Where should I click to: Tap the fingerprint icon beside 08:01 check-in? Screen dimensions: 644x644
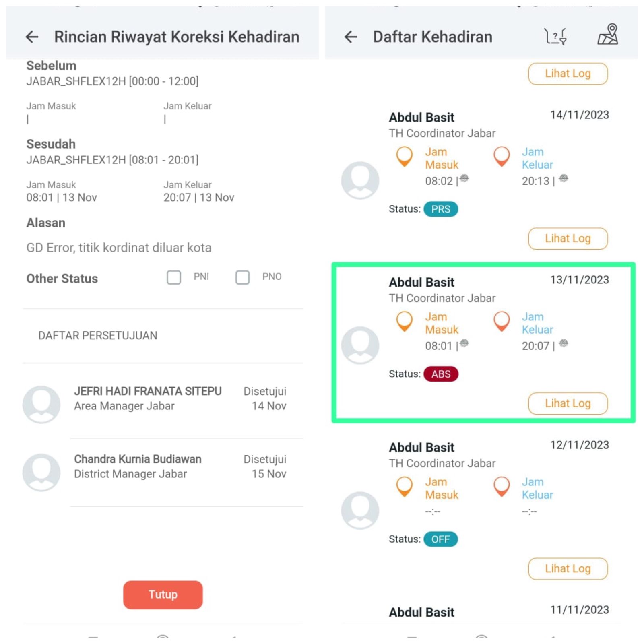[x=464, y=343]
